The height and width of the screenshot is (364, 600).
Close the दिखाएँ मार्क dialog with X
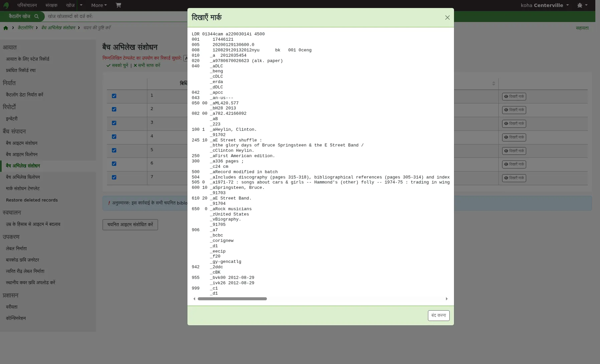tap(447, 18)
